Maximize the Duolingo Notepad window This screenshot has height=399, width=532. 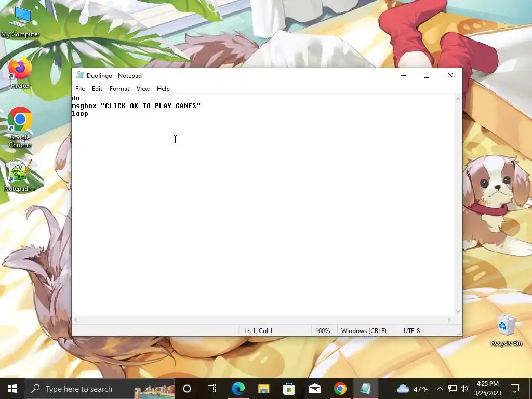[x=427, y=75]
